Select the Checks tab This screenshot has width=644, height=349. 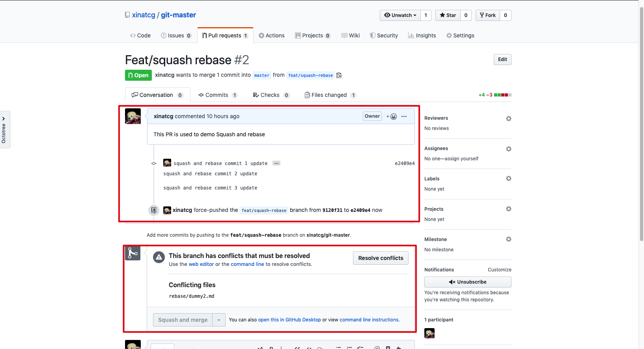click(271, 95)
